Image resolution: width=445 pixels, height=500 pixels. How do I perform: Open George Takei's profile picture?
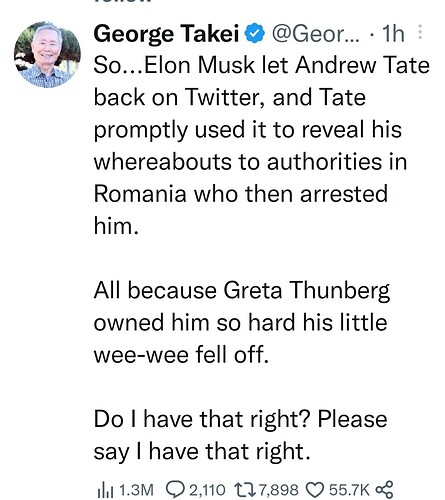coord(47,55)
